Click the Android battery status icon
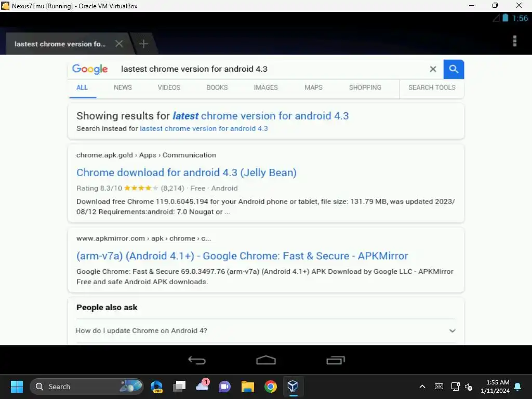 pyautogui.click(x=505, y=18)
